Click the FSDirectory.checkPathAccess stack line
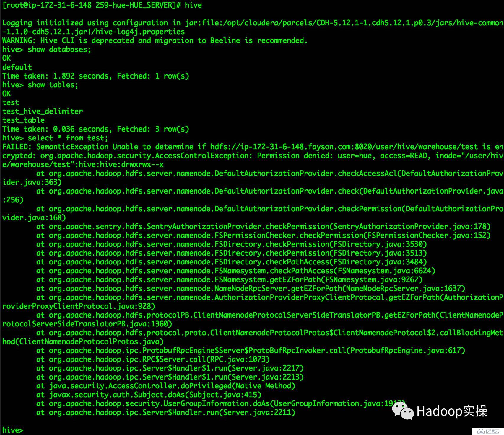This screenshot has height=435, width=504. pos(231,262)
